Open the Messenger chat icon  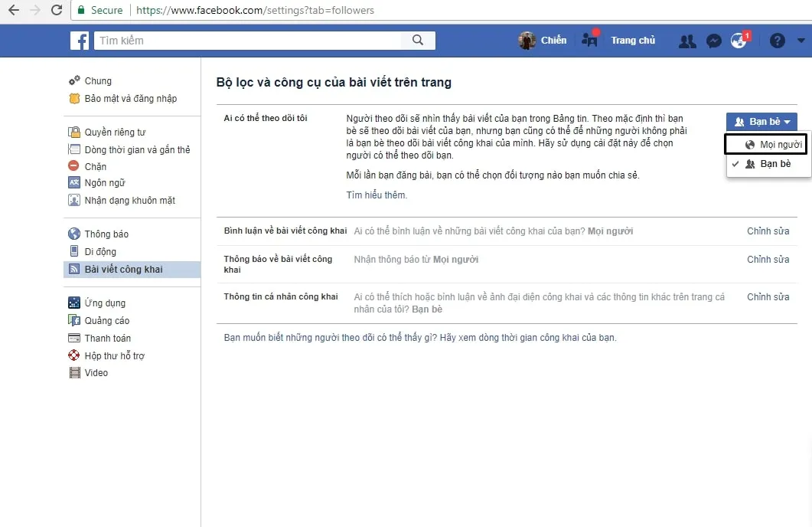tap(713, 41)
